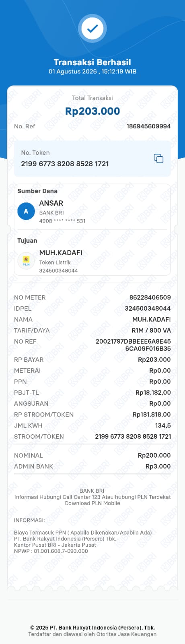Tap the PLN logo icon
The width and height of the screenshot is (185, 644).
coord(26,261)
